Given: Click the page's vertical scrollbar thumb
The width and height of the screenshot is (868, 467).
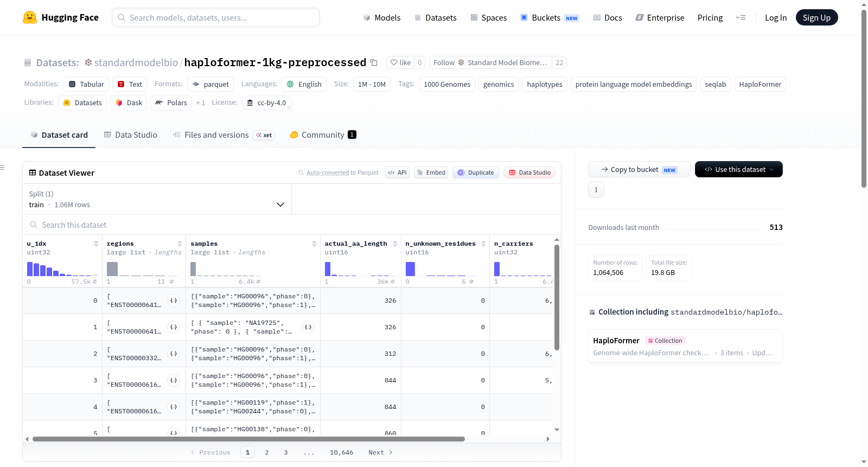Looking at the screenshot, I should click(x=864, y=98).
